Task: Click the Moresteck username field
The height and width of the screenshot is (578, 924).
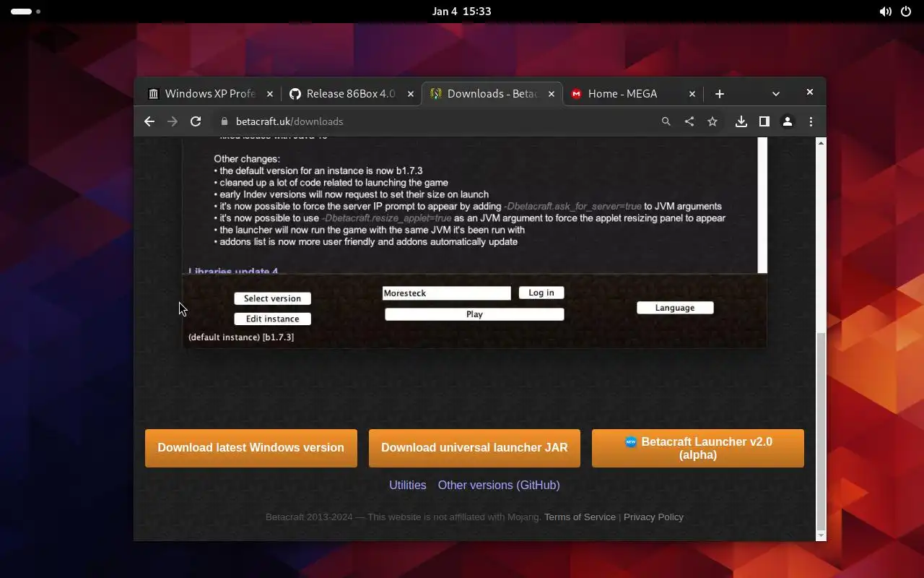Action: tap(446, 293)
